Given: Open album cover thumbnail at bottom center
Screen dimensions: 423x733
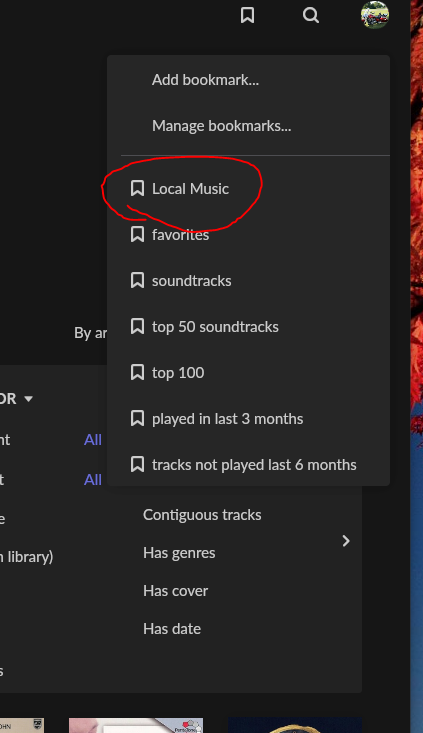Looking at the screenshot, I should (x=136, y=725).
